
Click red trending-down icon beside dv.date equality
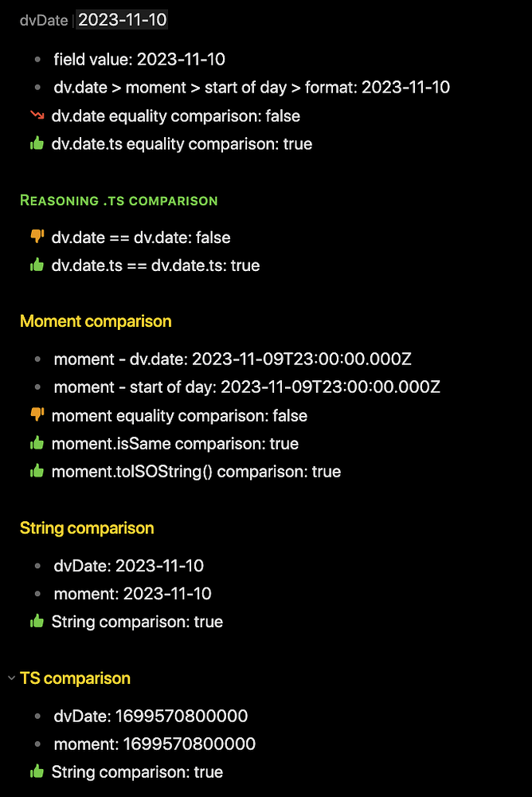(x=36, y=116)
